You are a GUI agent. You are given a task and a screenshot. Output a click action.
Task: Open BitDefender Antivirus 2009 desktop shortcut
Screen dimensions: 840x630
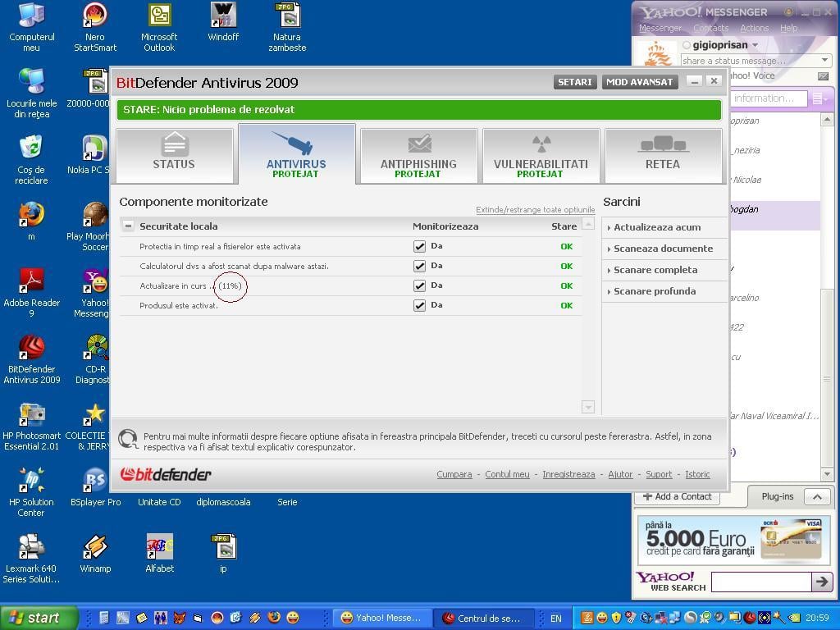click(32, 360)
